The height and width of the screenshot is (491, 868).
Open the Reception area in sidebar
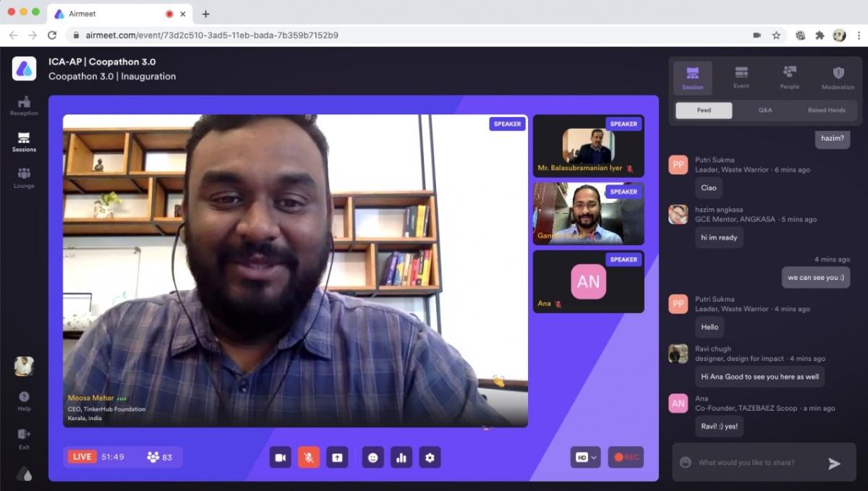[x=24, y=106]
